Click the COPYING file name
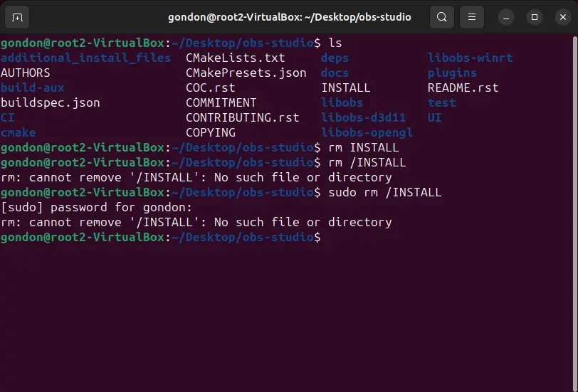This screenshot has height=392, width=578. (211, 132)
